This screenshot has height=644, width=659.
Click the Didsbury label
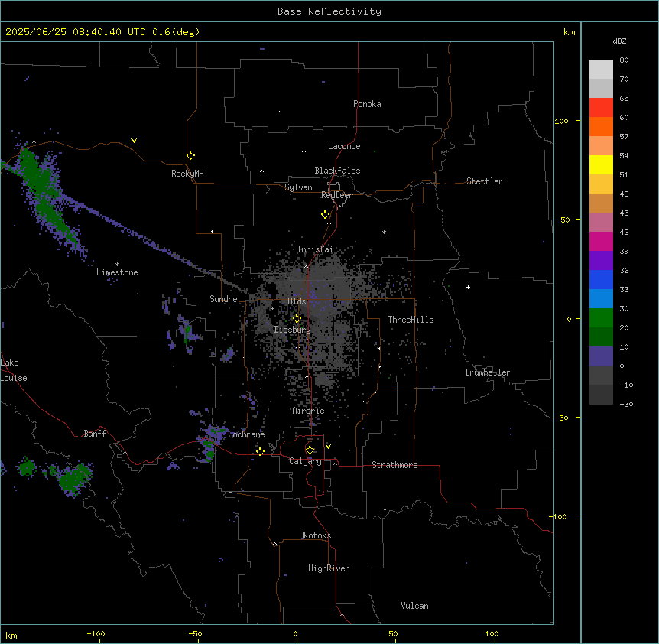click(x=293, y=330)
